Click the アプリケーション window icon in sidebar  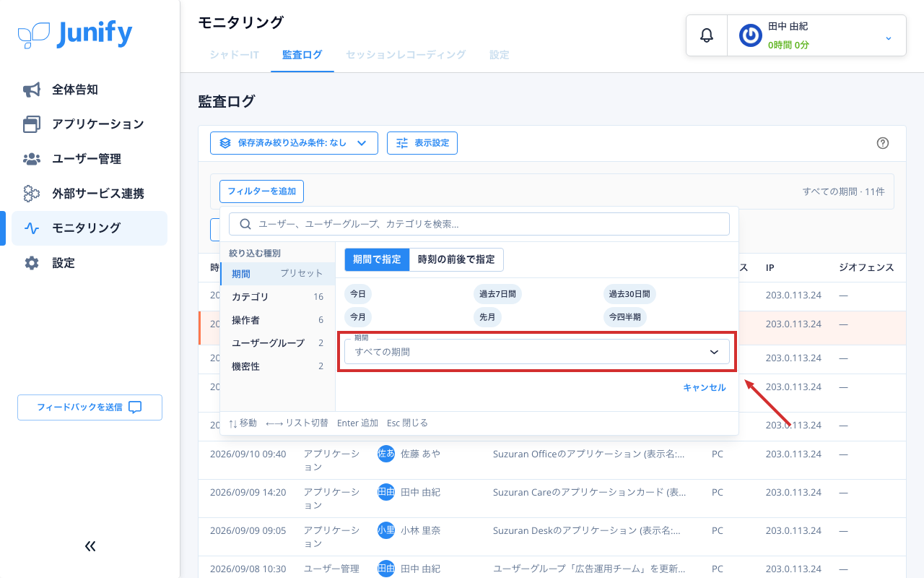pos(32,124)
